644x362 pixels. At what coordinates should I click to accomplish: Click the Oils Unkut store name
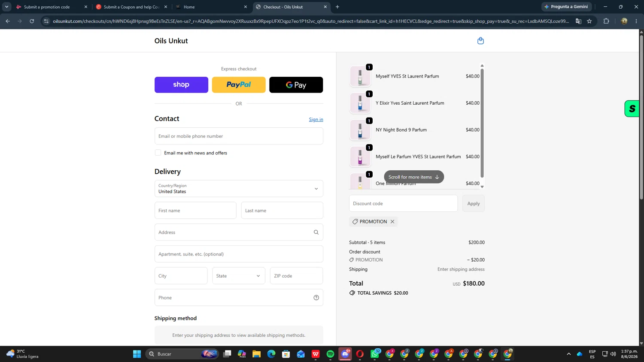click(x=171, y=41)
